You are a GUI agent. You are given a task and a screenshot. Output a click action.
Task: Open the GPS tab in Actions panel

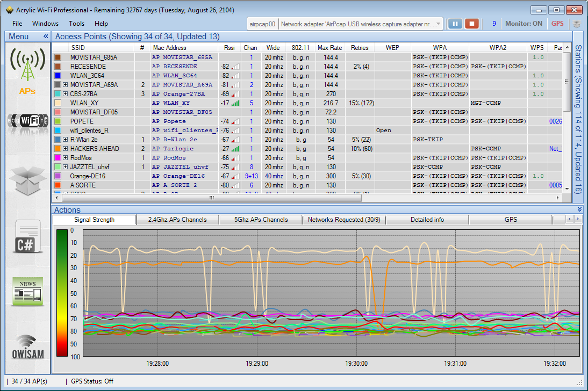[x=511, y=220]
